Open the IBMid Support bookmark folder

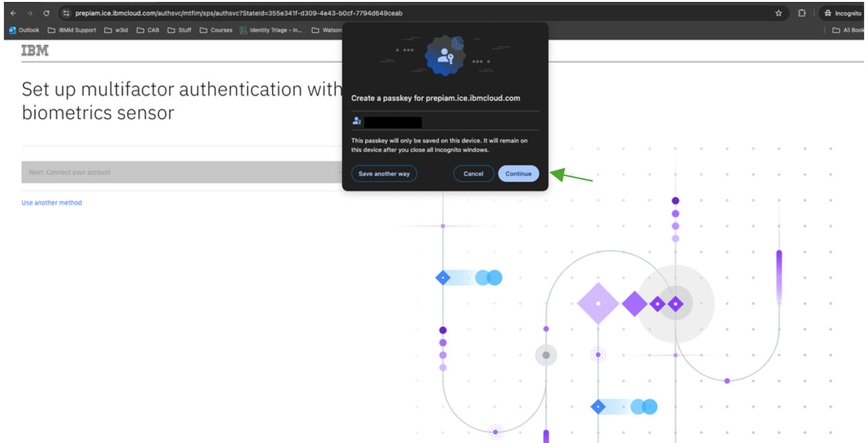(72, 30)
